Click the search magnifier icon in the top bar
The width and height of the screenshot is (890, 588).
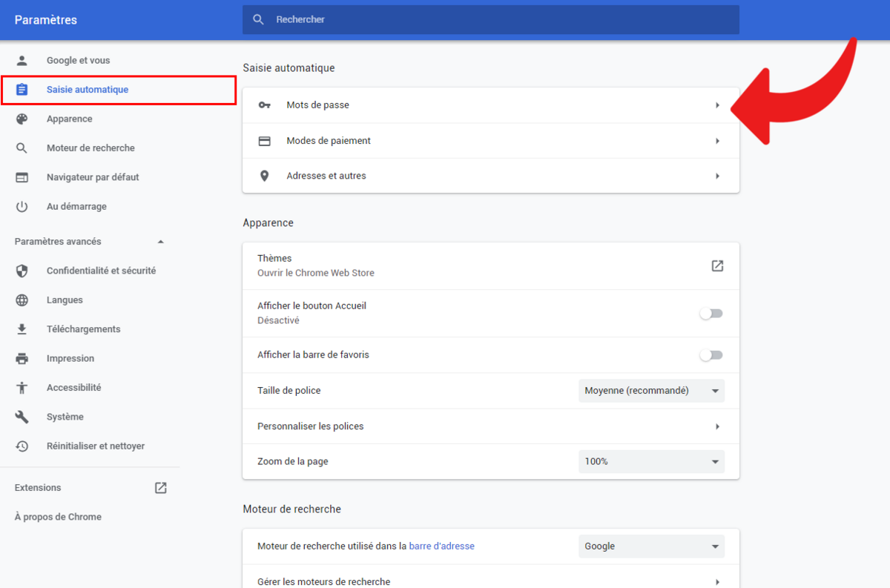(x=259, y=19)
